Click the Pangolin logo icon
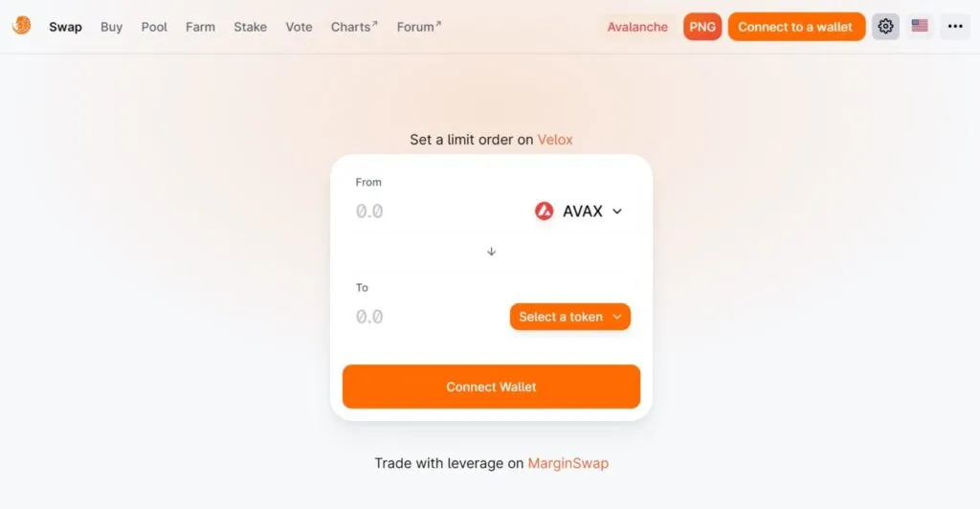This screenshot has width=980, height=509. click(x=21, y=26)
